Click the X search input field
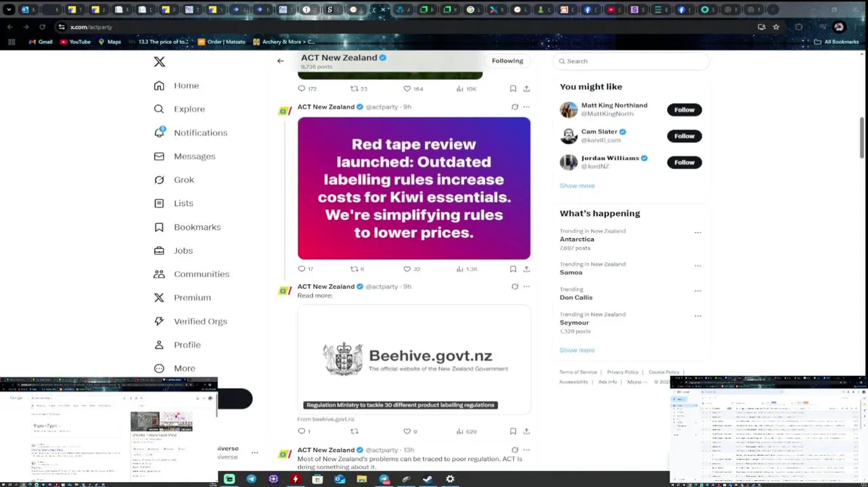 [631, 61]
